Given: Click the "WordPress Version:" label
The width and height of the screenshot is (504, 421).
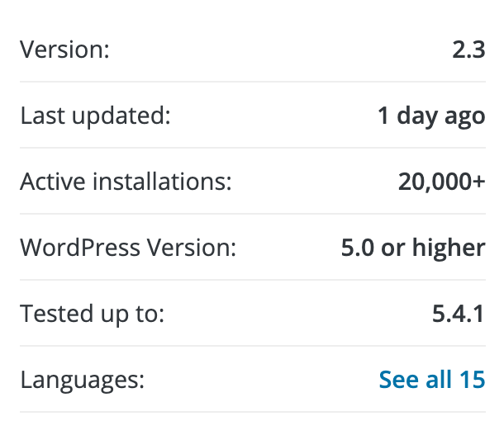Looking at the screenshot, I should pos(128,248).
